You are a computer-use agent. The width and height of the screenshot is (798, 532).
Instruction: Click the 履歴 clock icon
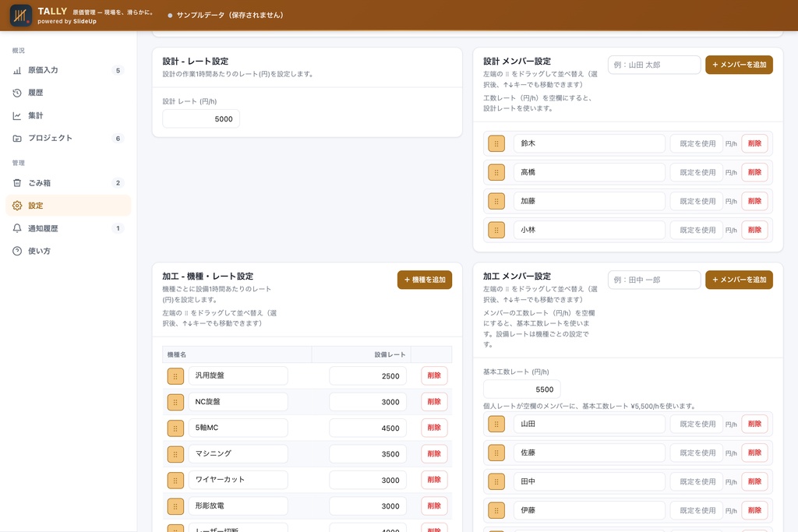[x=17, y=93]
